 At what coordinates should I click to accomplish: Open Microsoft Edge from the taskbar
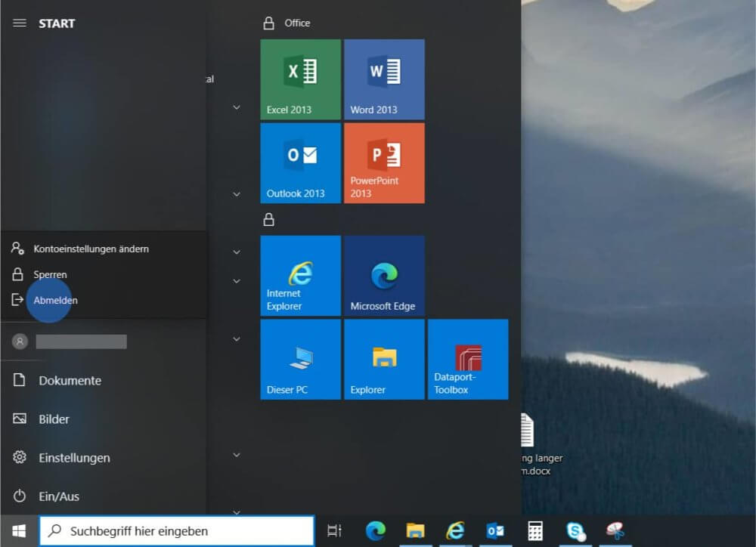(x=375, y=531)
